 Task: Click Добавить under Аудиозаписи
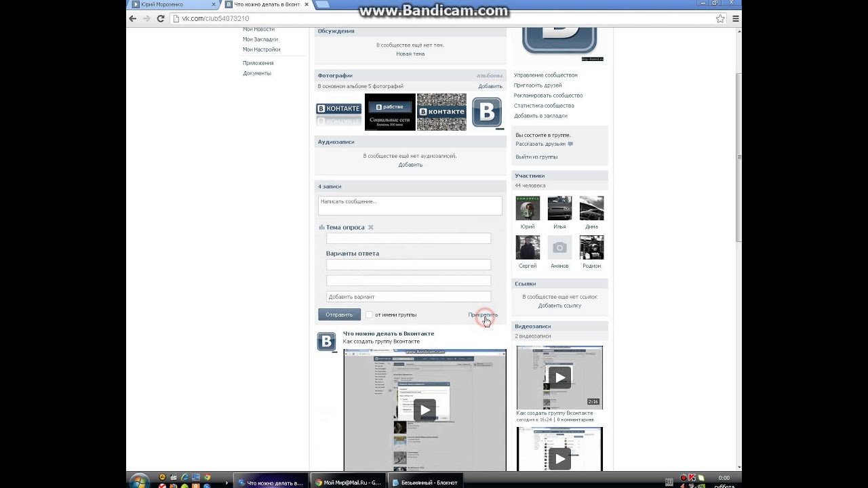point(410,165)
